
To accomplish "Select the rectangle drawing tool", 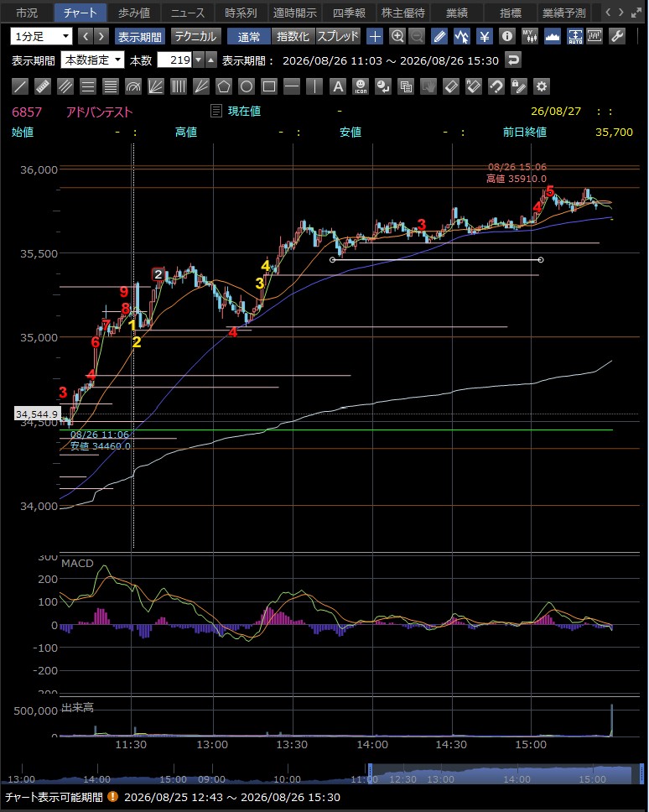I will pos(269,86).
